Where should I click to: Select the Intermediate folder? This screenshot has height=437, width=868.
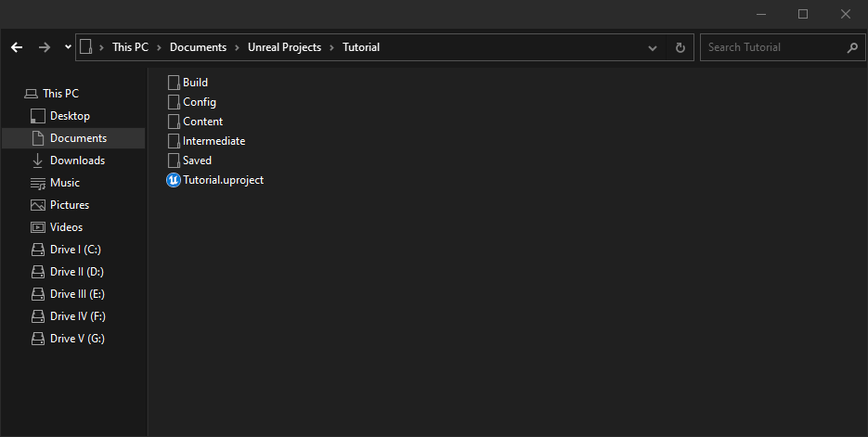click(x=214, y=141)
